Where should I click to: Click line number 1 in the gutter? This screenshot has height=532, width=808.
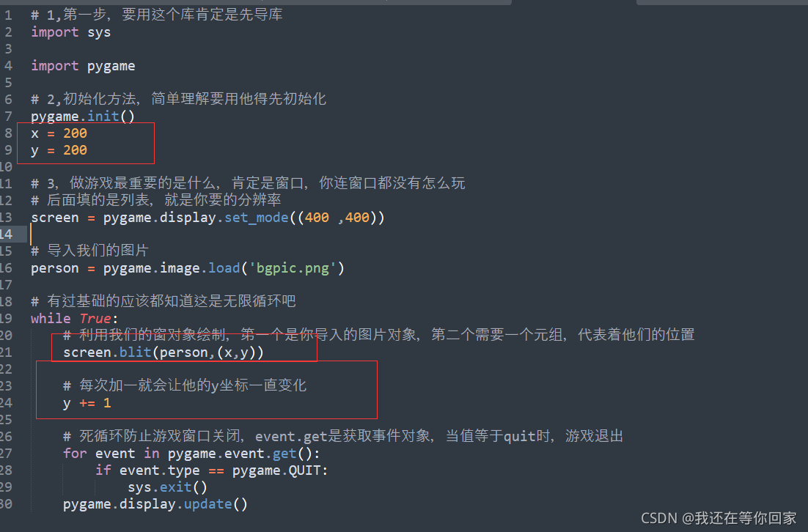coord(8,15)
